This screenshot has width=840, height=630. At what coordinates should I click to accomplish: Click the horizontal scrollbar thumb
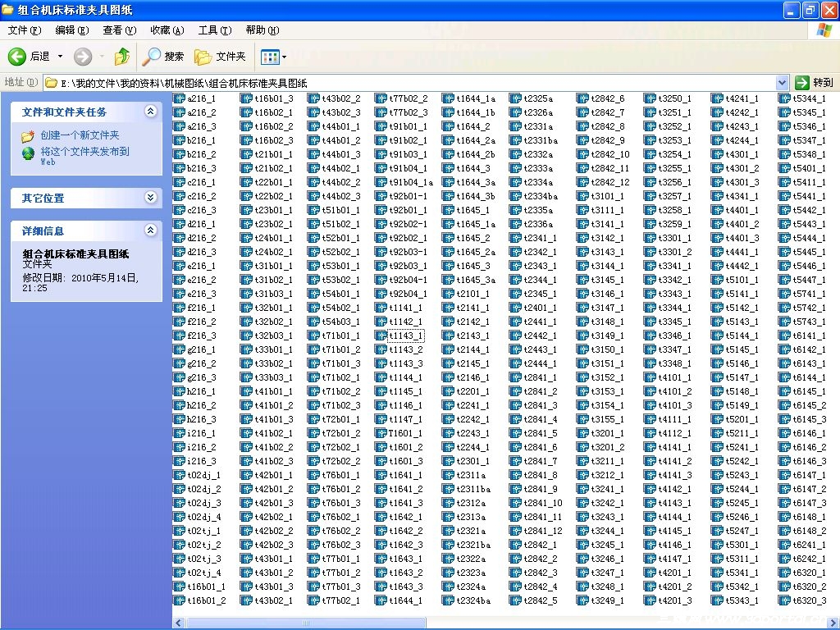306,623
